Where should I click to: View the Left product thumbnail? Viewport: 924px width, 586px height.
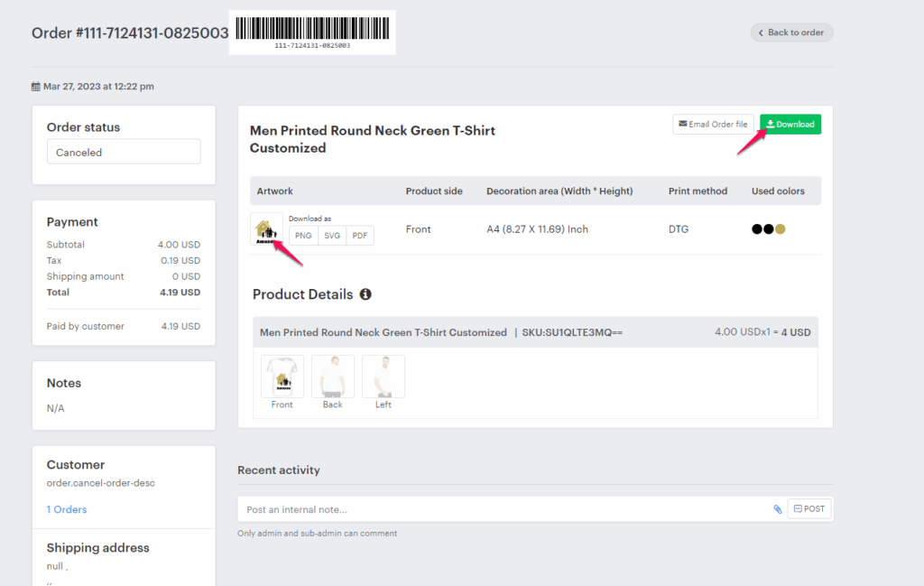383,377
